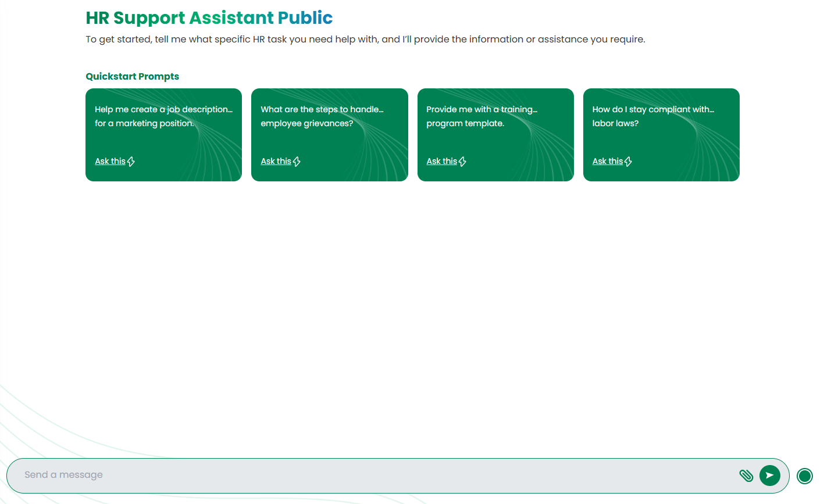Choose 'Ask this' under labor laws prompt
824x504 pixels.
click(x=607, y=161)
